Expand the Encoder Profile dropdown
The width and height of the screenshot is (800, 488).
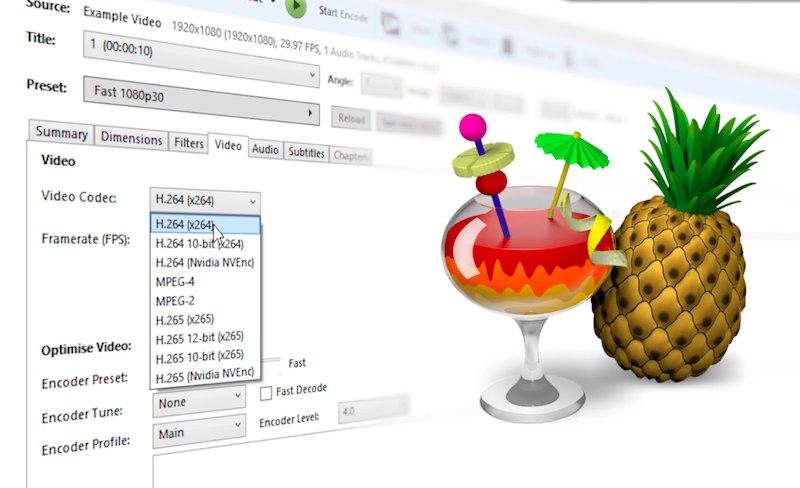click(x=200, y=433)
